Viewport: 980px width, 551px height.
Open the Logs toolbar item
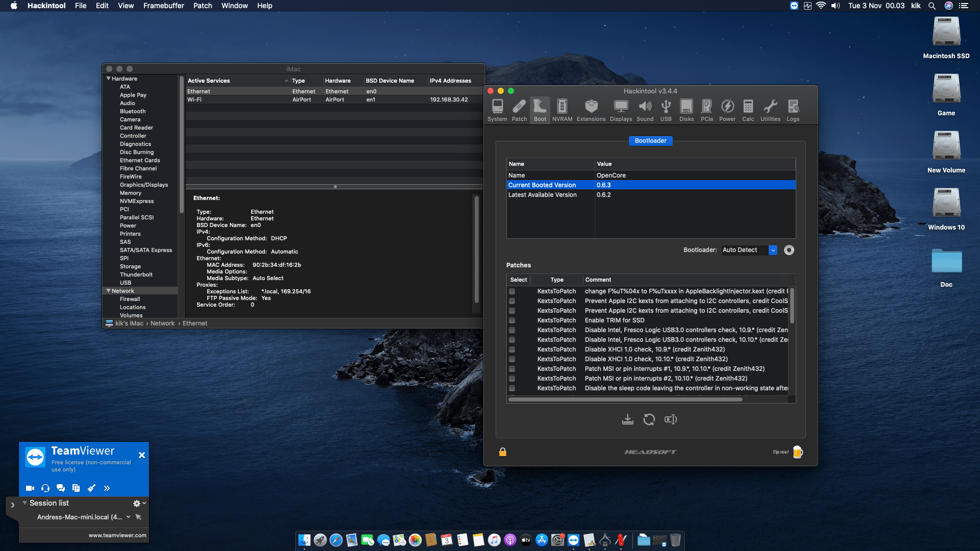(793, 110)
